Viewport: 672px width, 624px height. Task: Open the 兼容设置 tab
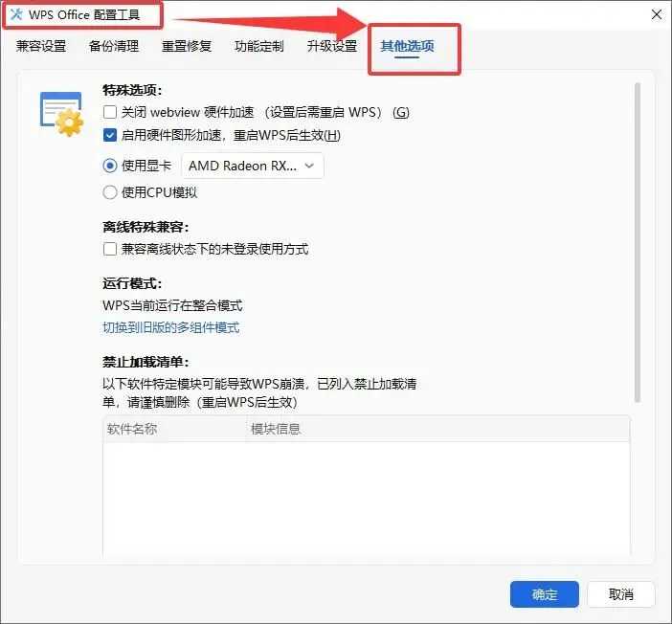41,46
